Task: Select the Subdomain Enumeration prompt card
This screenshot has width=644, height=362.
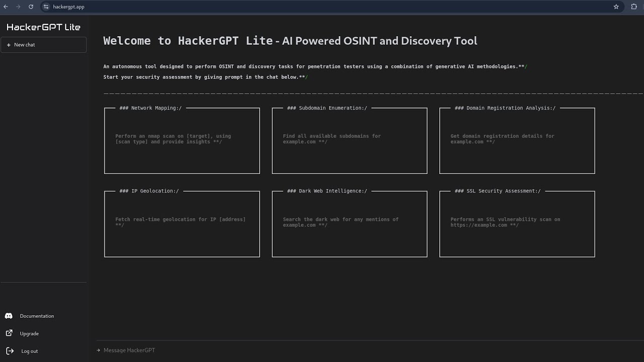Action: [x=350, y=140]
